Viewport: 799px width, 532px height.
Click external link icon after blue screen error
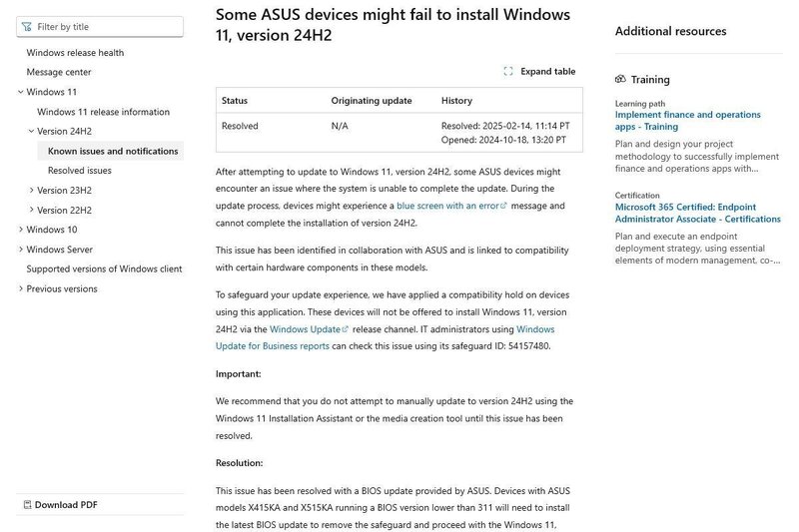coord(504,206)
